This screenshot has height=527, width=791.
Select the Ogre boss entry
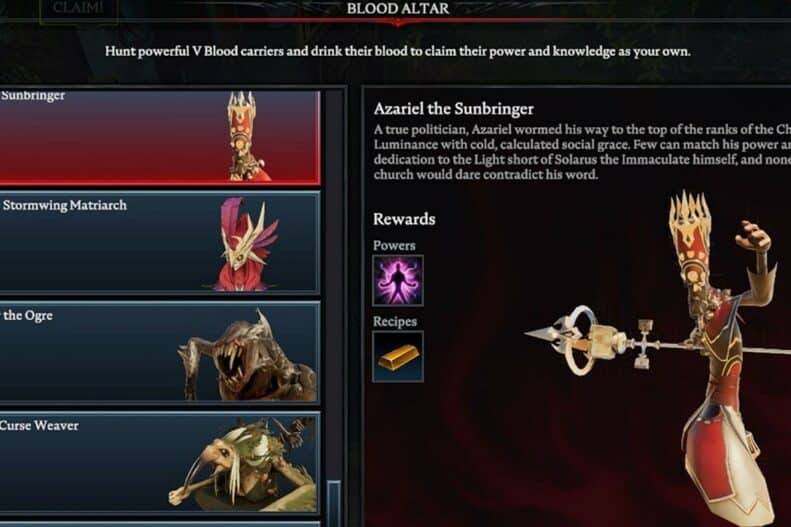(x=159, y=352)
